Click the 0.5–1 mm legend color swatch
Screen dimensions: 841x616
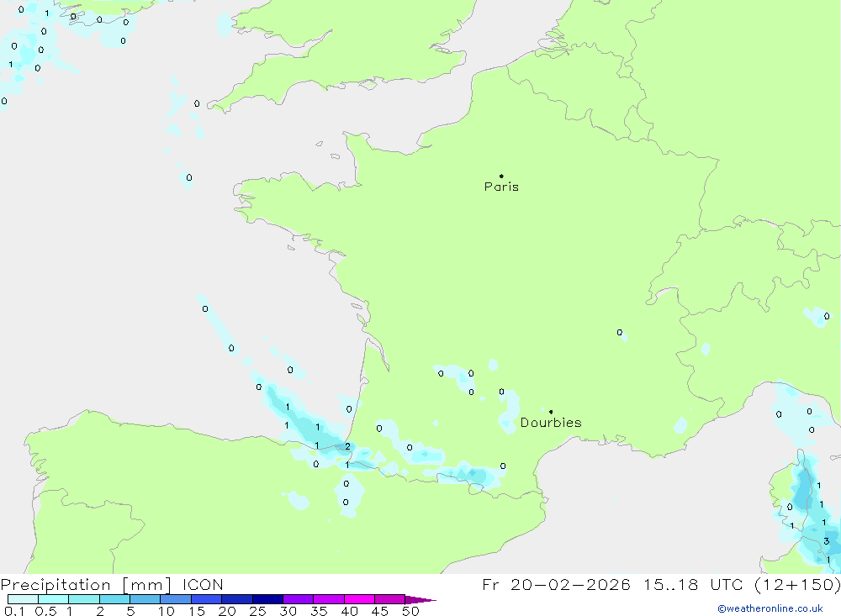tap(54, 599)
